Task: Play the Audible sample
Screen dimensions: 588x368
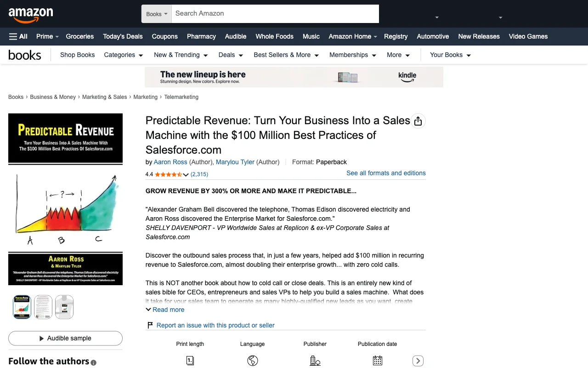Action: [x=65, y=338]
